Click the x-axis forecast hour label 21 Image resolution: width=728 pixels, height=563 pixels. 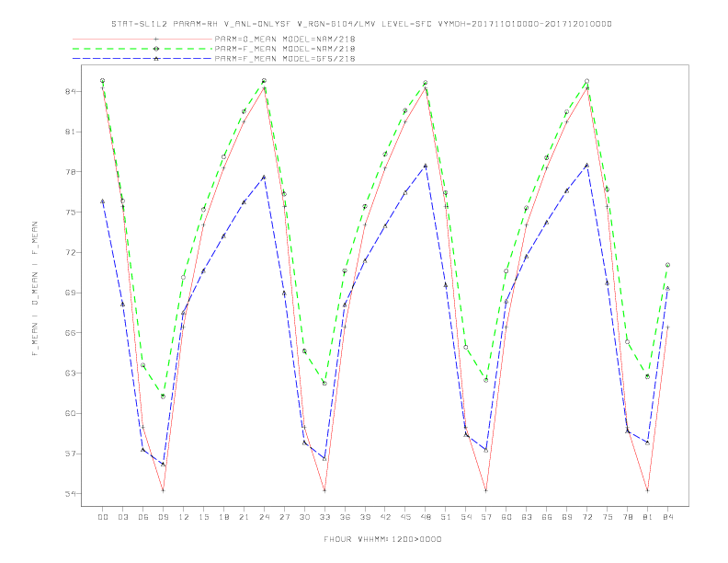click(x=244, y=517)
